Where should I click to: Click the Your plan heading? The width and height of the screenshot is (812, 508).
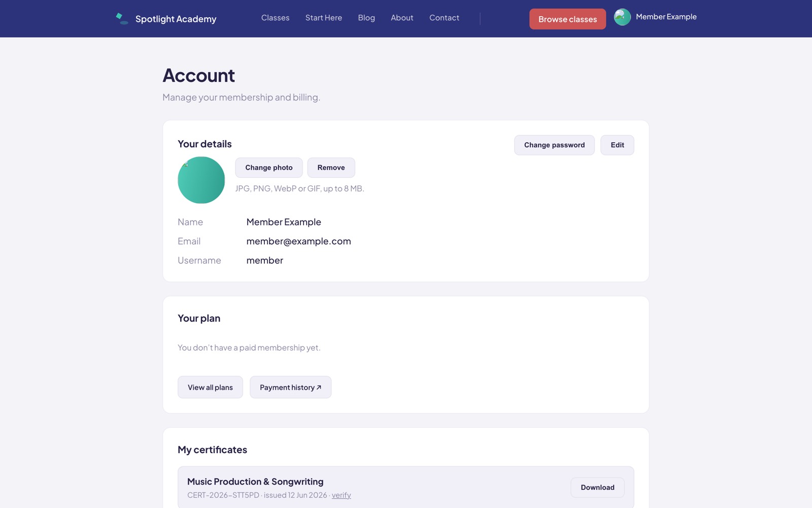click(x=199, y=319)
